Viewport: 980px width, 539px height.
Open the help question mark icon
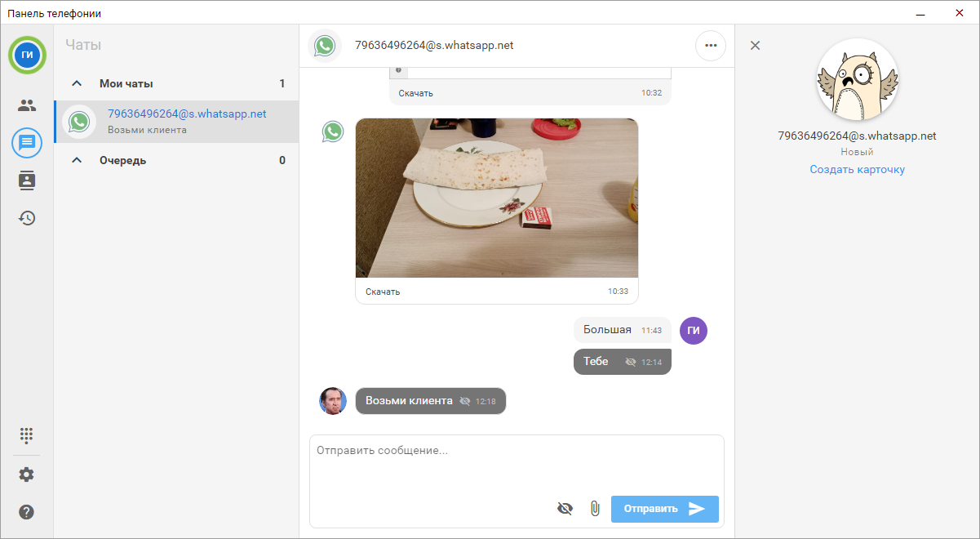click(x=26, y=511)
